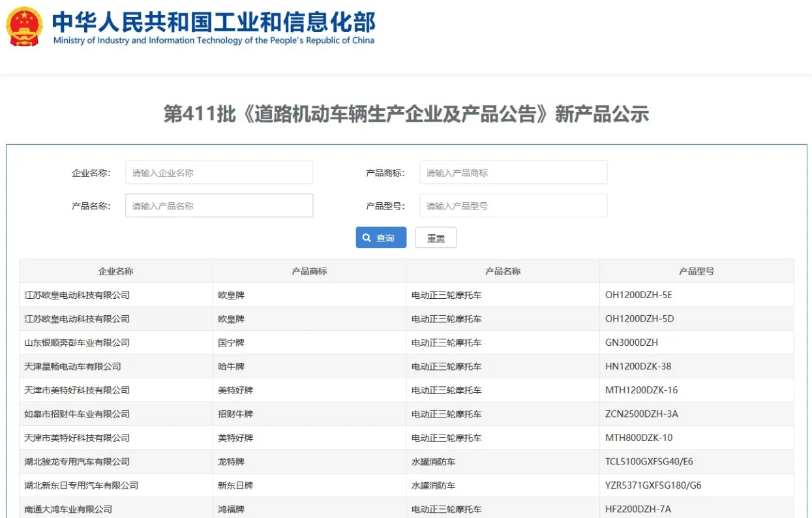Click the 招财牛牌 trademark cell
The height and width of the screenshot is (518, 812).
point(310,414)
